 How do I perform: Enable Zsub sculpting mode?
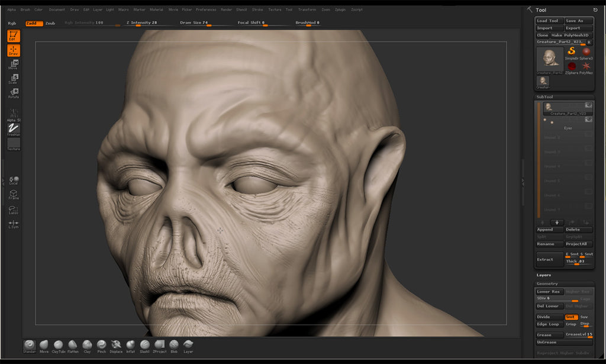pyautogui.click(x=50, y=23)
